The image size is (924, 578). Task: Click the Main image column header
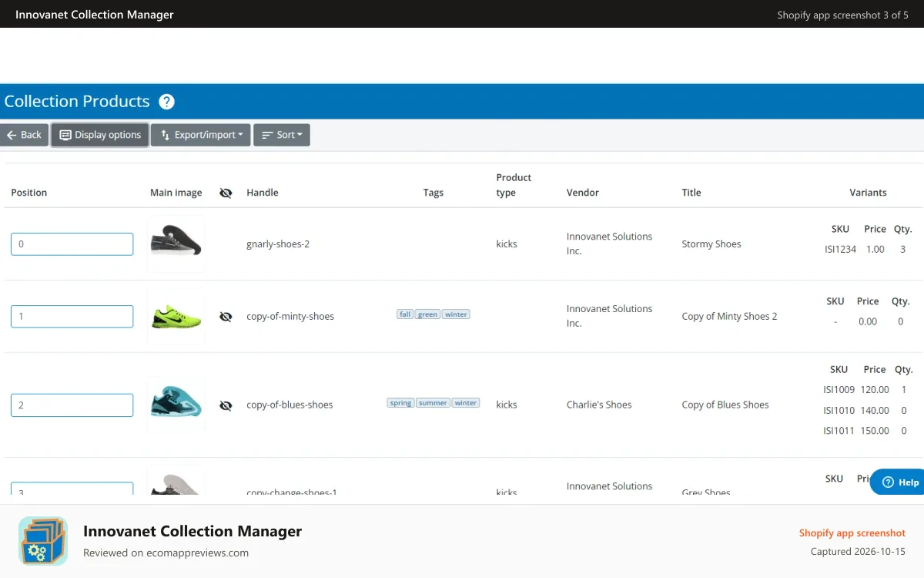pyautogui.click(x=176, y=193)
